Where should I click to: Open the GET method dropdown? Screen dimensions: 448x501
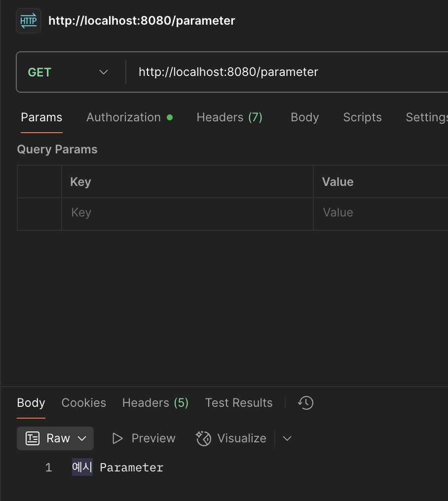coord(68,72)
